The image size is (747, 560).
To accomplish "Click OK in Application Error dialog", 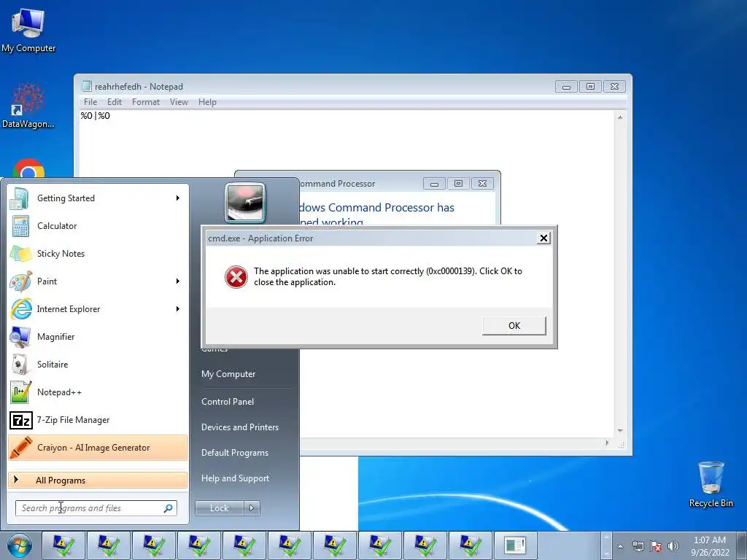I will click(514, 326).
